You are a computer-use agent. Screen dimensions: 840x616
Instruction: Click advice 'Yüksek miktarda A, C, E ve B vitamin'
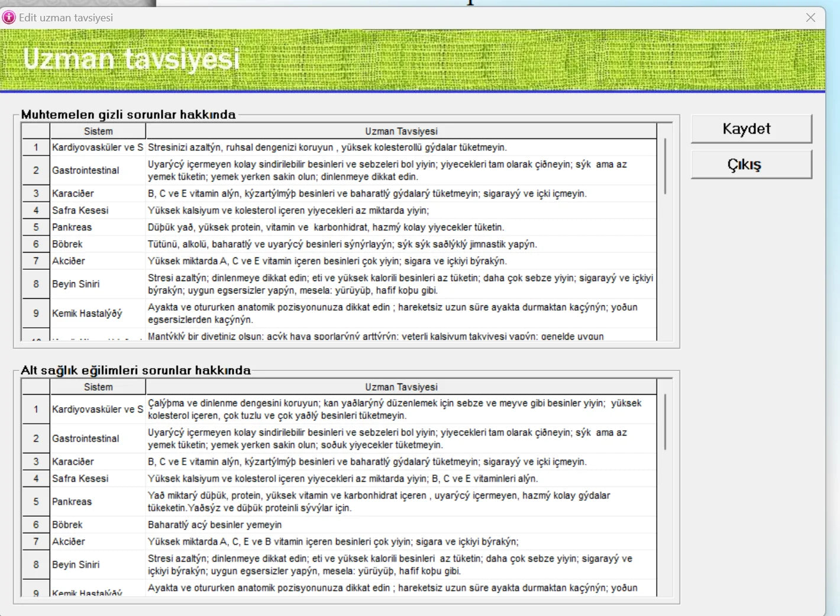point(401,541)
